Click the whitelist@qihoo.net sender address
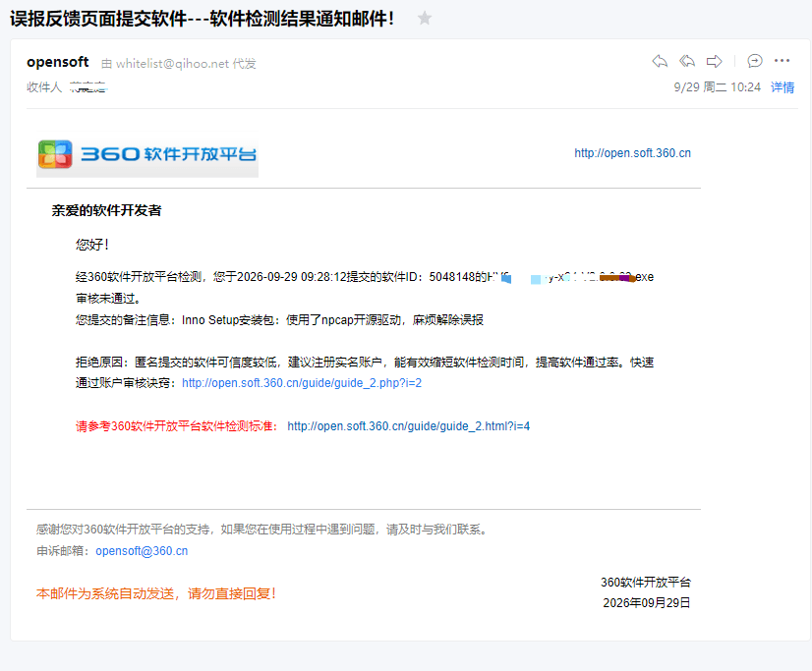 172,63
